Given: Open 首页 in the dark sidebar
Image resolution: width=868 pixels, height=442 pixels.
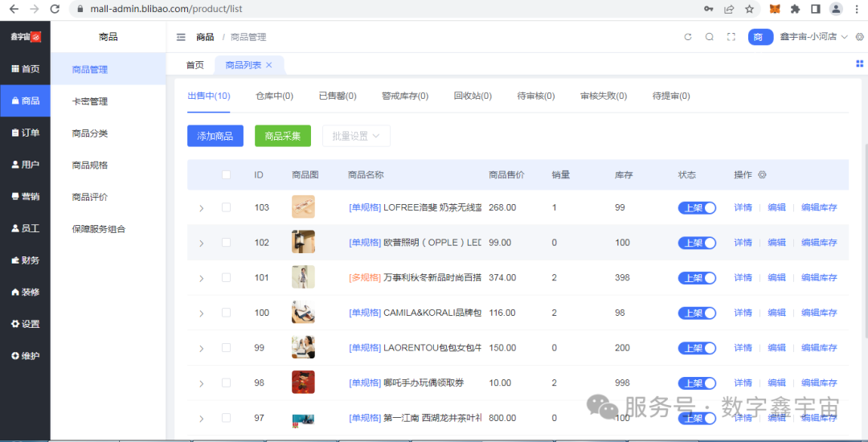Looking at the screenshot, I should pos(26,69).
